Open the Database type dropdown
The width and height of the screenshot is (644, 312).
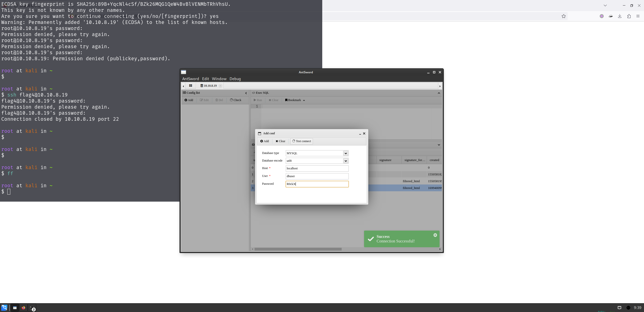click(x=346, y=153)
